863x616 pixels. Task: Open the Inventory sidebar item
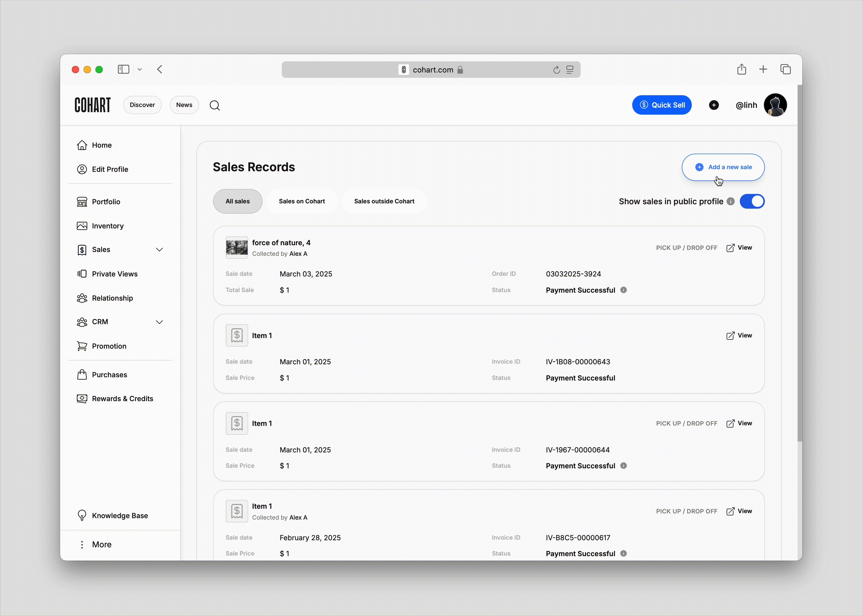[107, 226]
